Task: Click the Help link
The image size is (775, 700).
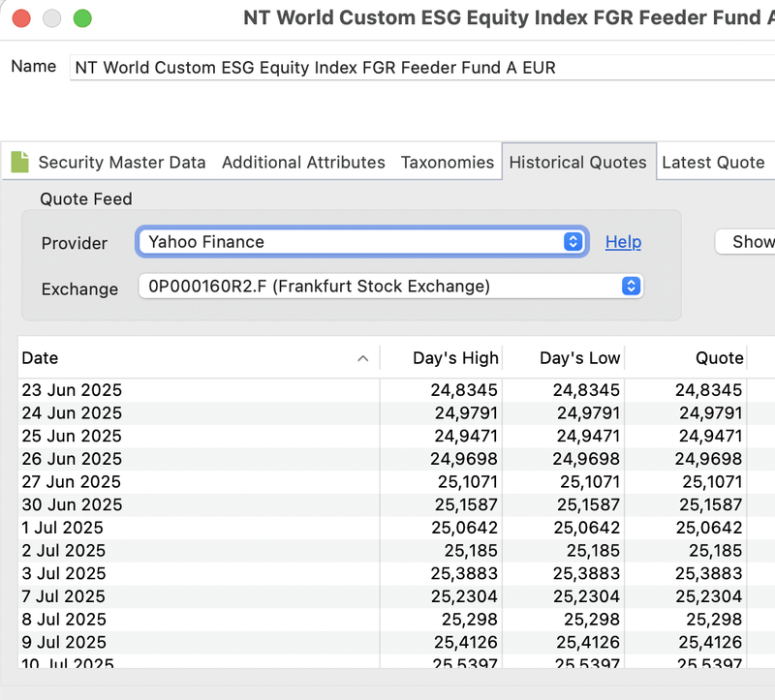Action: click(623, 242)
